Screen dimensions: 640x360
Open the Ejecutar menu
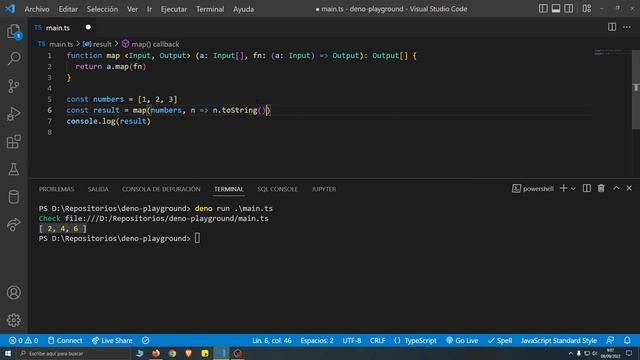[173, 9]
